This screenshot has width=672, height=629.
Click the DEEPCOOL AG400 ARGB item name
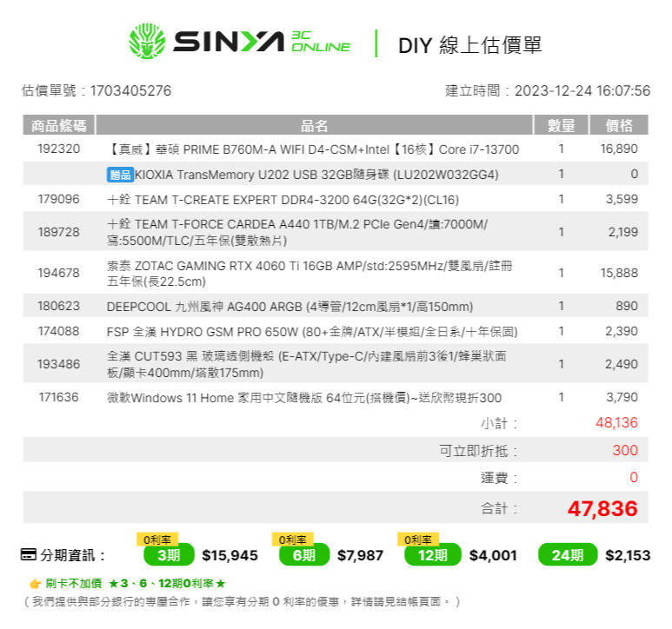point(289,307)
